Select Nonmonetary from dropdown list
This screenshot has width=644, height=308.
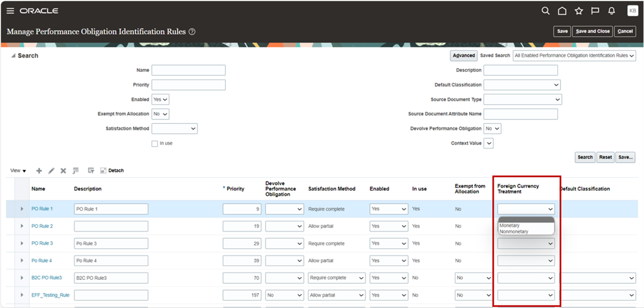pos(514,232)
